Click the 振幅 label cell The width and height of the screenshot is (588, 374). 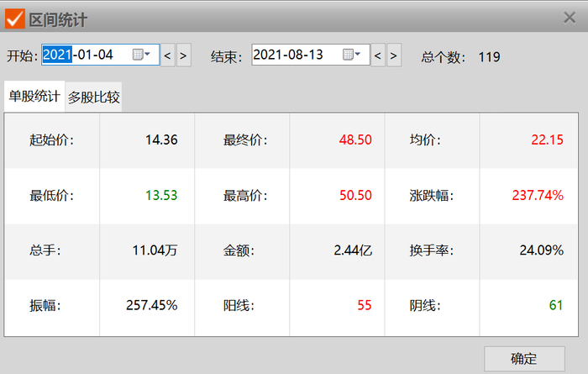52,306
